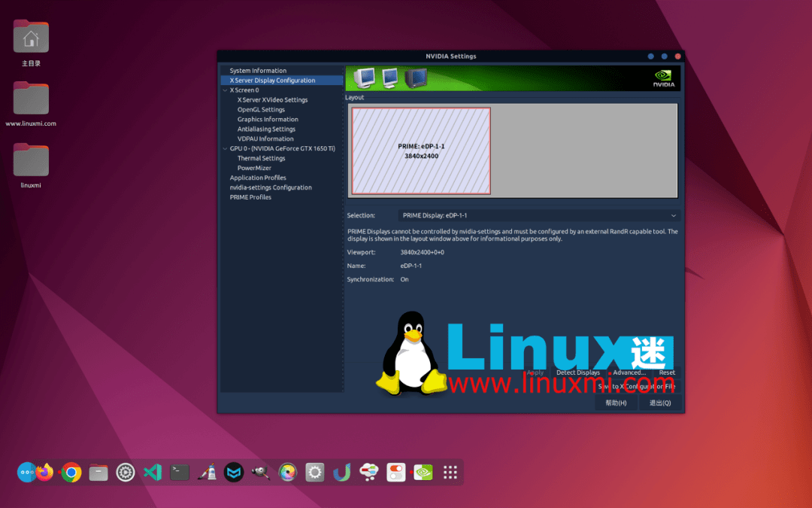The image size is (812, 508).
Task: Open the Selection PRIME Display dropdown
Action: click(538, 216)
